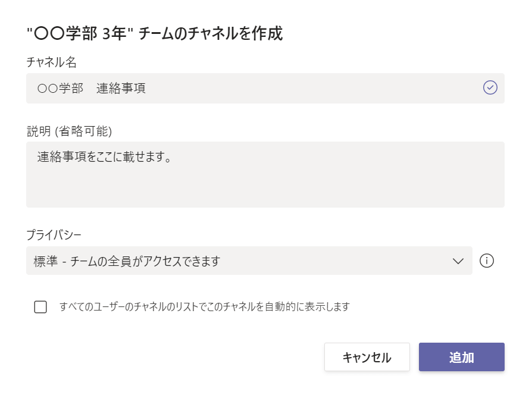
Task: Click the プライバシー section label
Action: (54, 234)
